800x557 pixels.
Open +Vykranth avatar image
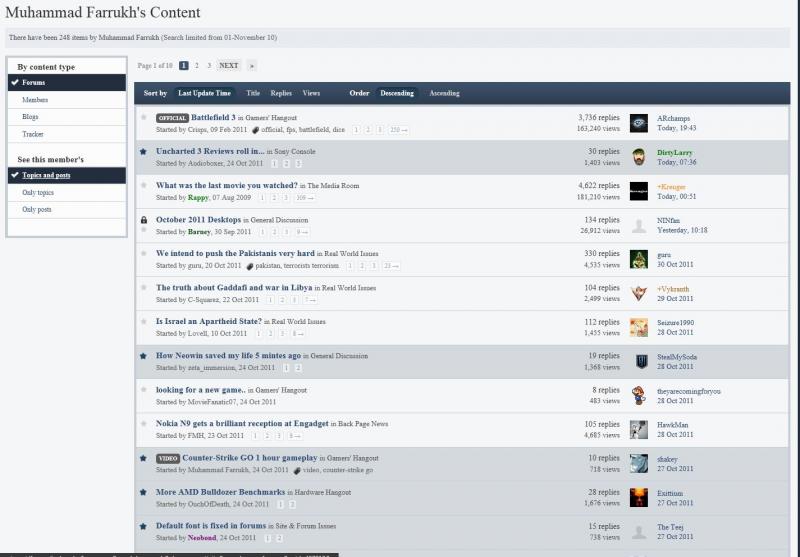[639, 293]
